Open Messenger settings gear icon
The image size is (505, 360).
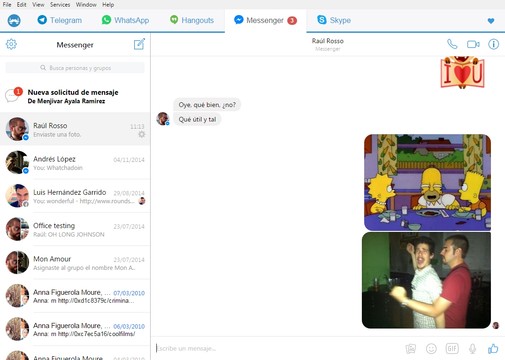(11, 44)
